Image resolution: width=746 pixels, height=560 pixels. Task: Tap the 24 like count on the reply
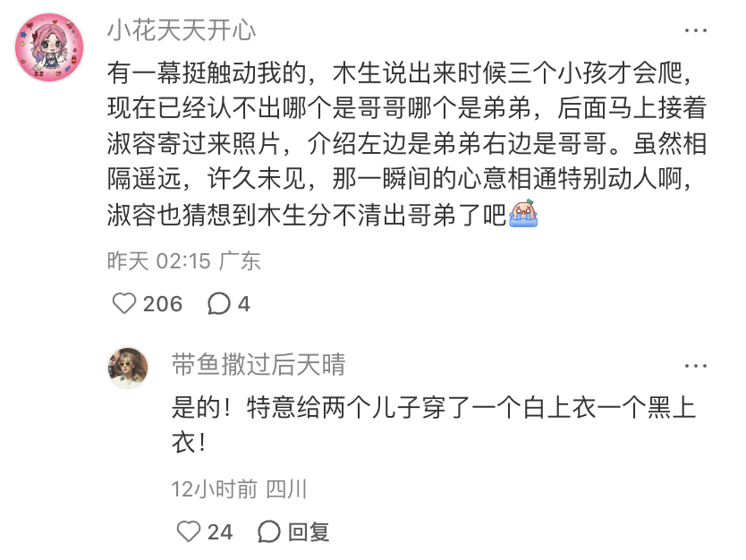point(220,532)
